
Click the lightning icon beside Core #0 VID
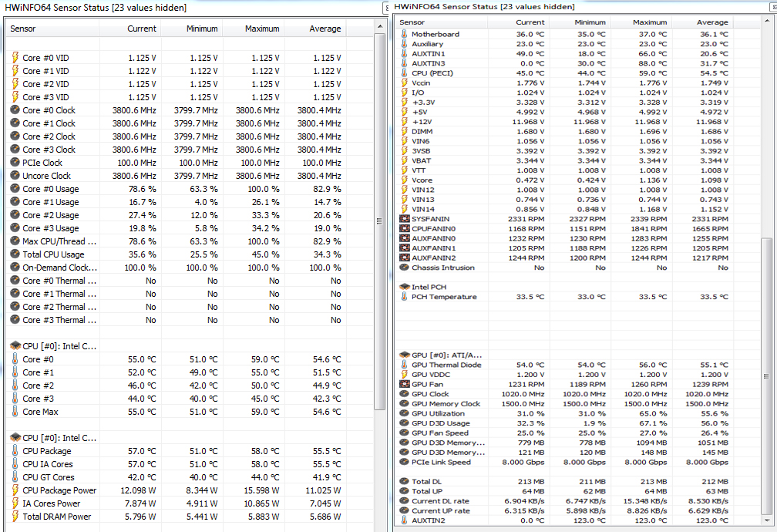(15, 58)
